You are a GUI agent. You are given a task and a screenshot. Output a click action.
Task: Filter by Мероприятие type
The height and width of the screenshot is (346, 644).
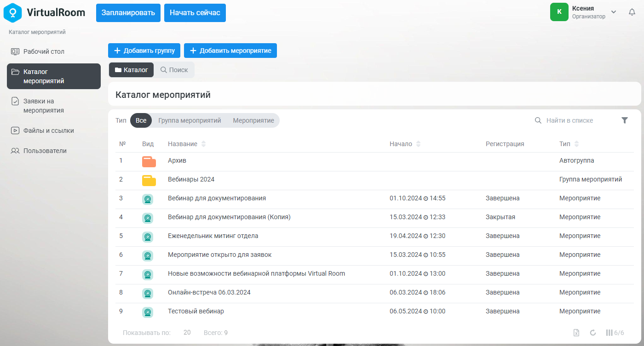pos(253,120)
